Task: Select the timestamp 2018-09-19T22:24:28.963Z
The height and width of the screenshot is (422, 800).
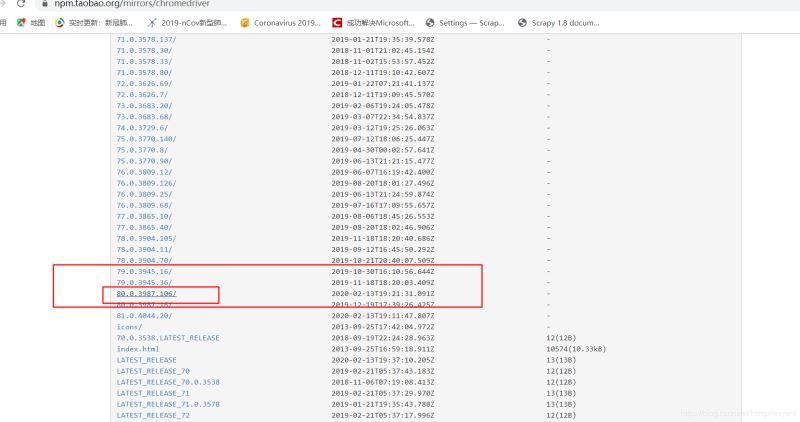Action: click(x=383, y=338)
